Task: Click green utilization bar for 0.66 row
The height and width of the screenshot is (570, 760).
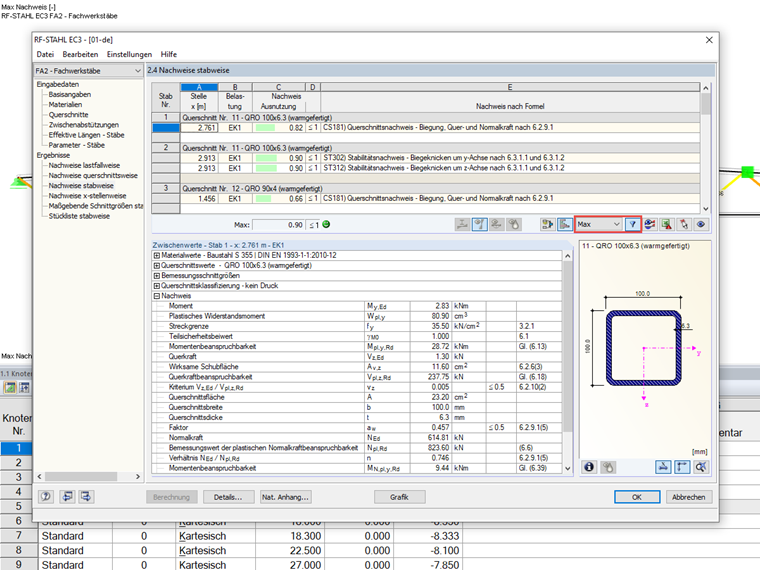Action: pos(264,199)
